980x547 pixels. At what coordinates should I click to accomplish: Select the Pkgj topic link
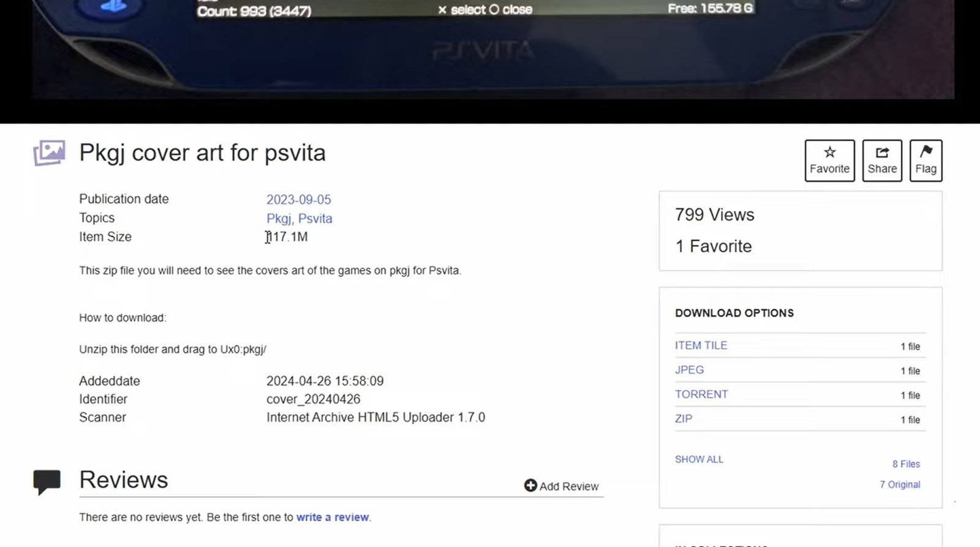point(279,219)
